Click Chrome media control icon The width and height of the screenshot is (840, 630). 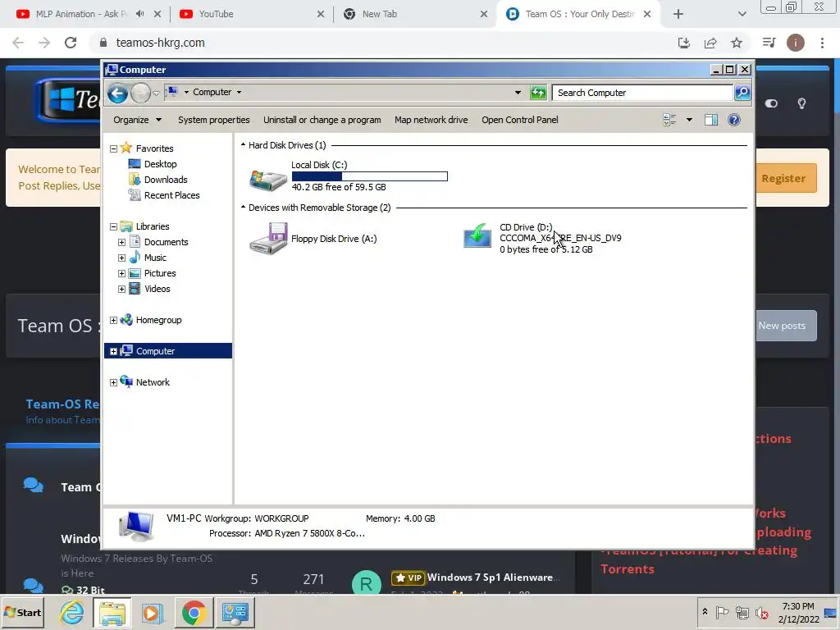(x=769, y=43)
